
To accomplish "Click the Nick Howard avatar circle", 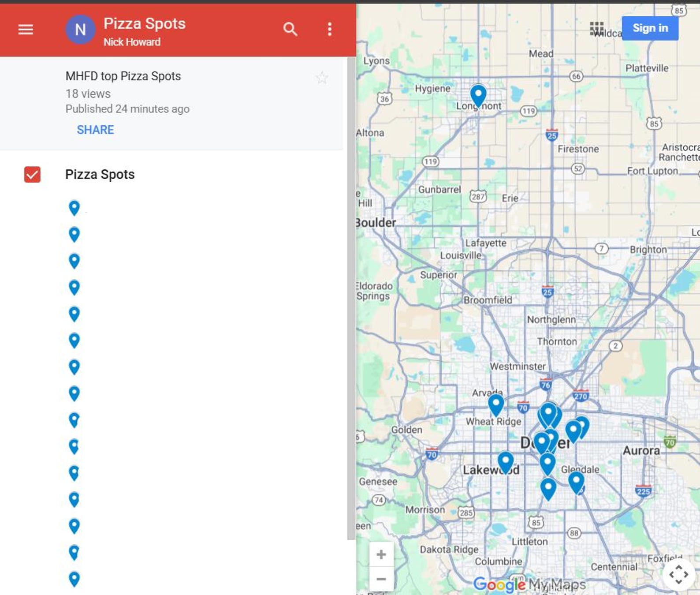I will pos(80,30).
